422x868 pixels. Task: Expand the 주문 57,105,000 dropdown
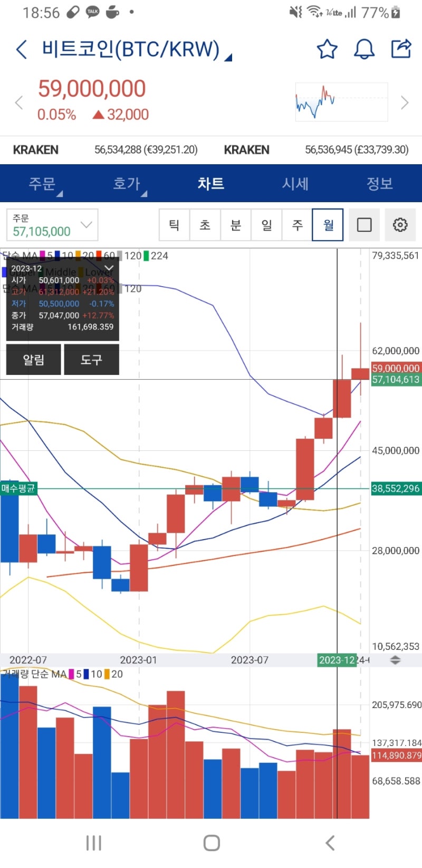(x=52, y=225)
